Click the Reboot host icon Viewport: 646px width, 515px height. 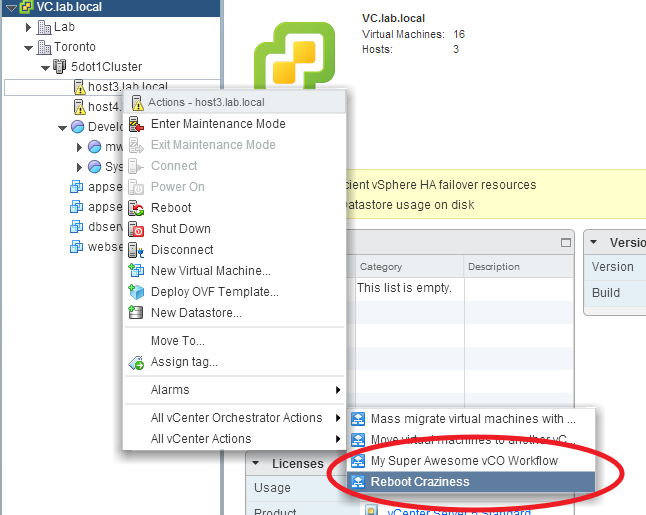pyautogui.click(x=136, y=208)
